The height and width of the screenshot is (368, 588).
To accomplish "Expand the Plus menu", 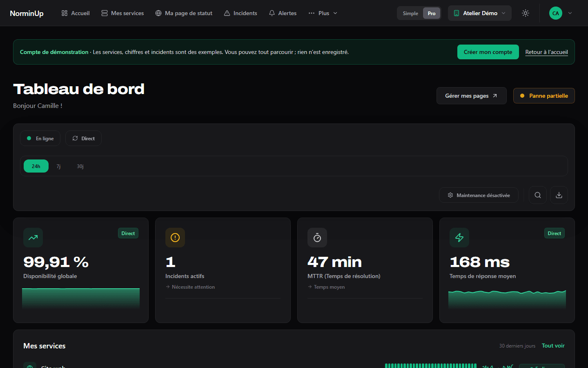I will (x=323, y=13).
